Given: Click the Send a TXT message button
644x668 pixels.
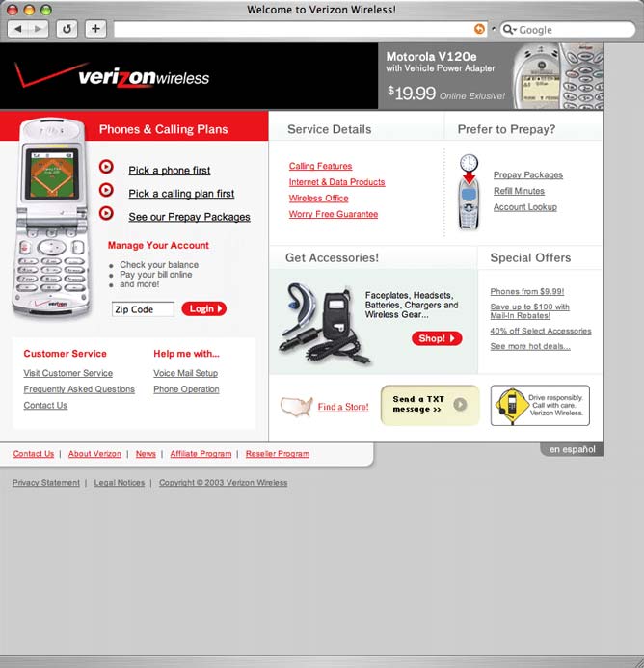Looking at the screenshot, I should click(430, 405).
